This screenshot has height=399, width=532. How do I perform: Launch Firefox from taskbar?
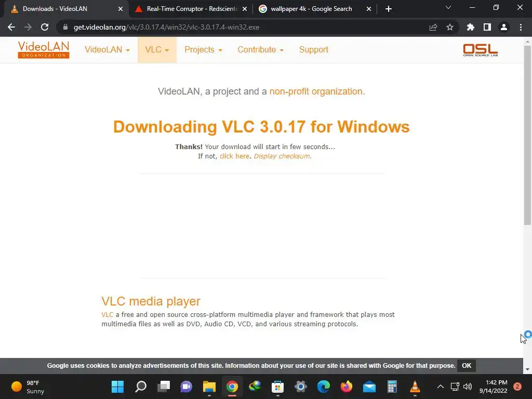tap(346, 387)
